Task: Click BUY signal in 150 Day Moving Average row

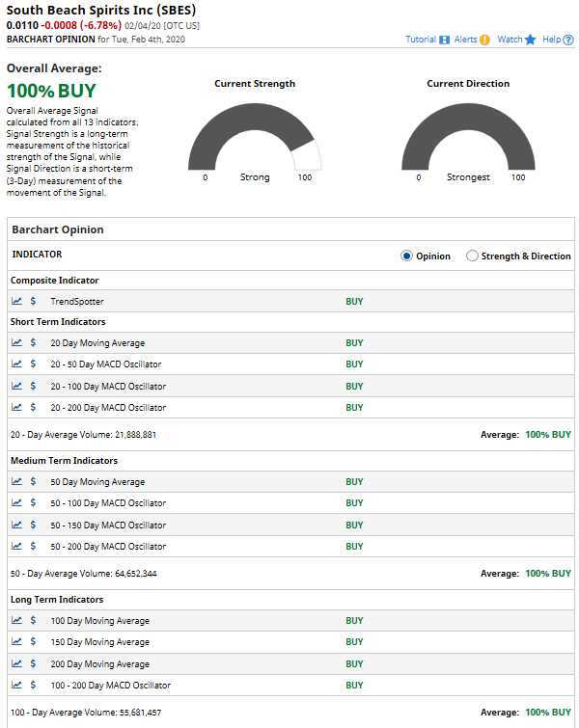Action: pos(354,641)
